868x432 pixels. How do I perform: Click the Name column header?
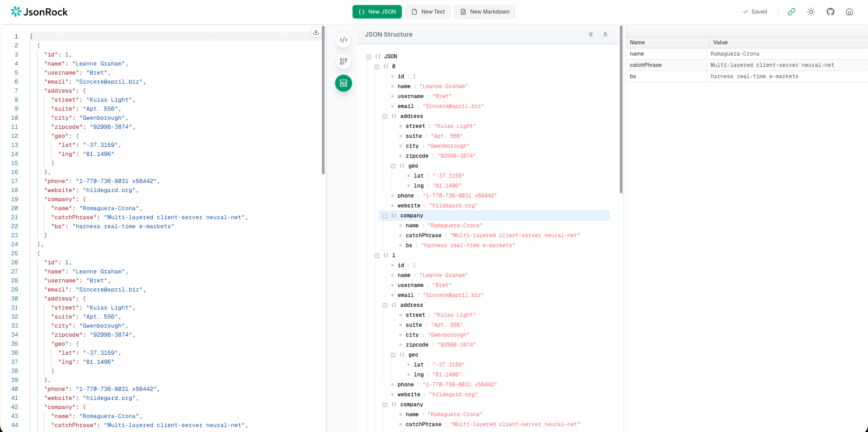click(x=667, y=42)
